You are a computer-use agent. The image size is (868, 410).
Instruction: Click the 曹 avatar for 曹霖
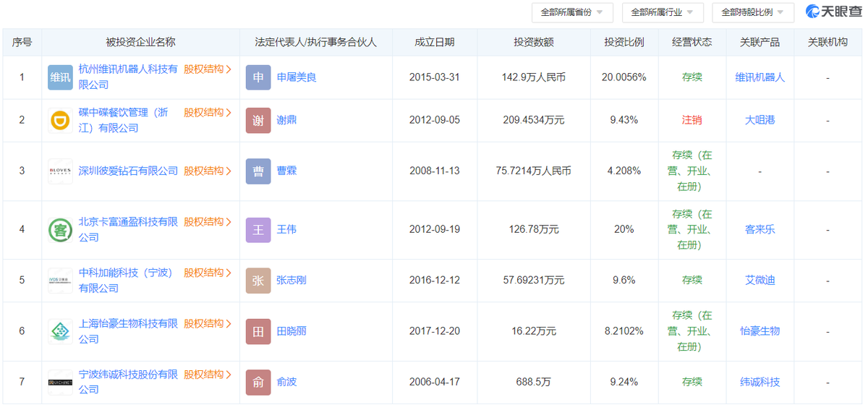pyautogui.click(x=258, y=171)
